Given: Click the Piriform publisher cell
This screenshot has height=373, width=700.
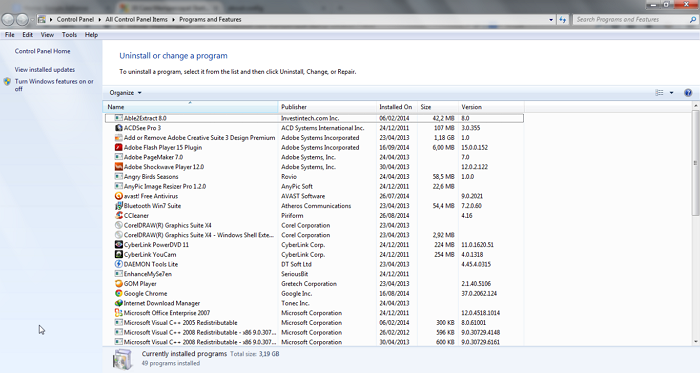Looking at the screenshot, I should click(x=292, y=216).
